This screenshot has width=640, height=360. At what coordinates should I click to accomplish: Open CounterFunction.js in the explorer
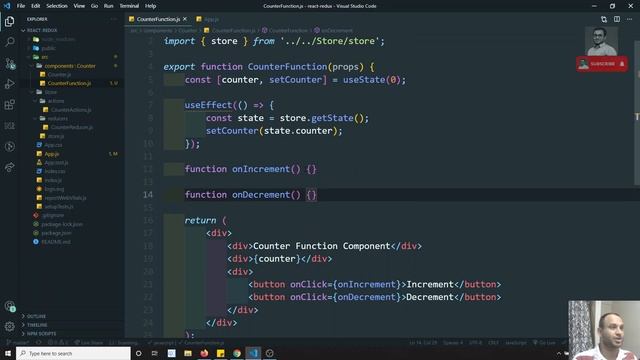click(x=69, y=83)
